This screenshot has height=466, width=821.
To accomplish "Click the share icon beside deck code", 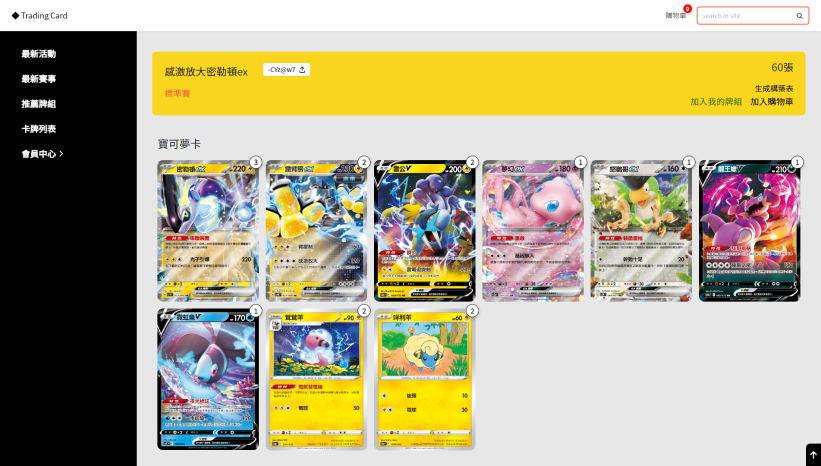I will pos(302,70).
